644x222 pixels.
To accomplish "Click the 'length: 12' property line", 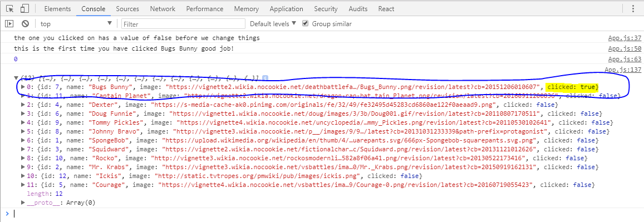I will coord(45,194).
